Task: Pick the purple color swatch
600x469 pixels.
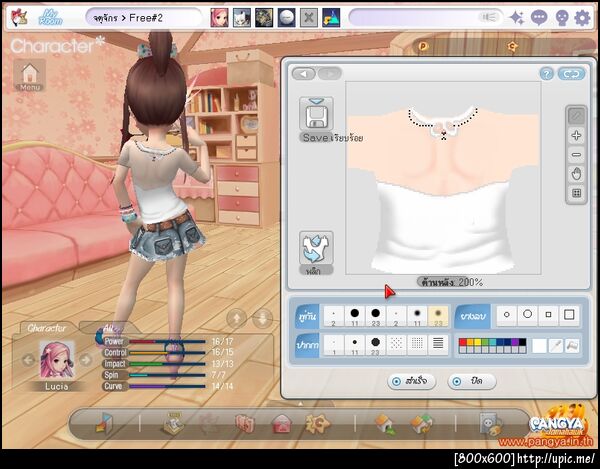Action: (x=515, y=342)
